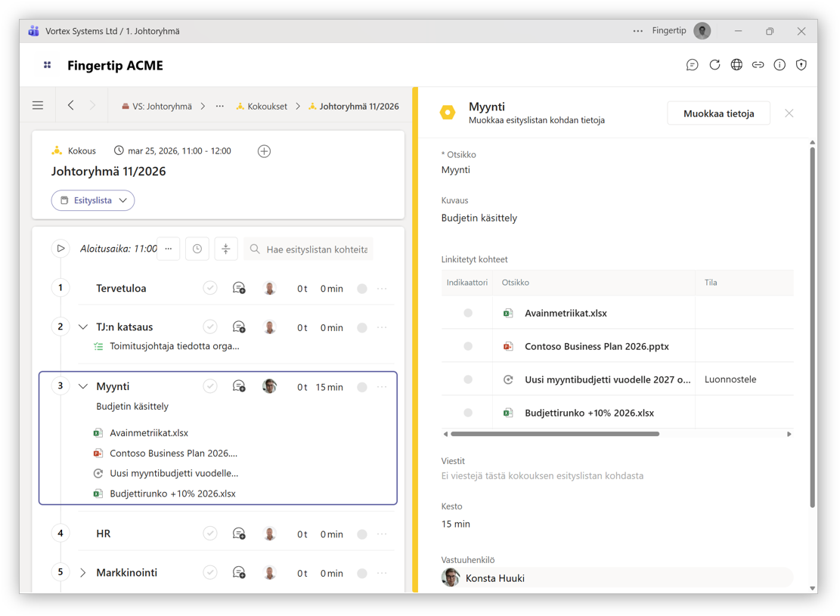The image size is (840, 616).
Task: Expand the Markkinointi agenda item
Action: [x=83, y=573]
